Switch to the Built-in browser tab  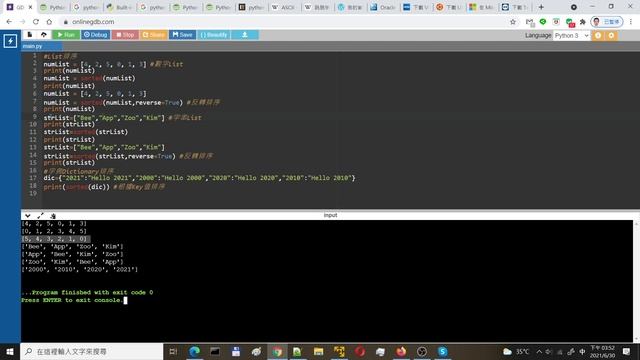tap(119, 7)
